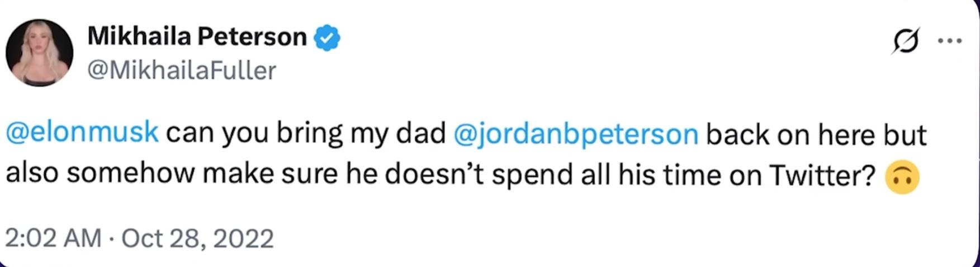
Task: Click the 2:02 AM timestamp
Action: [54, 238]
